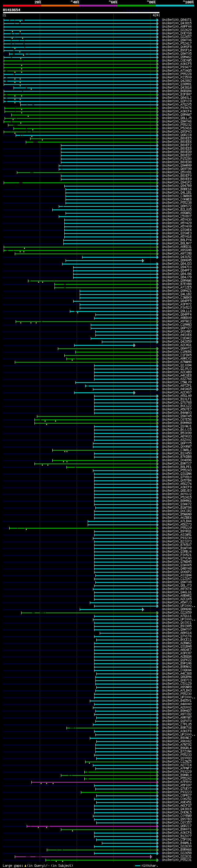Click the green alignment bar for UniRef100_Q5XXD1
This screenshot has width=197, height=868.
tap(87, 172)
